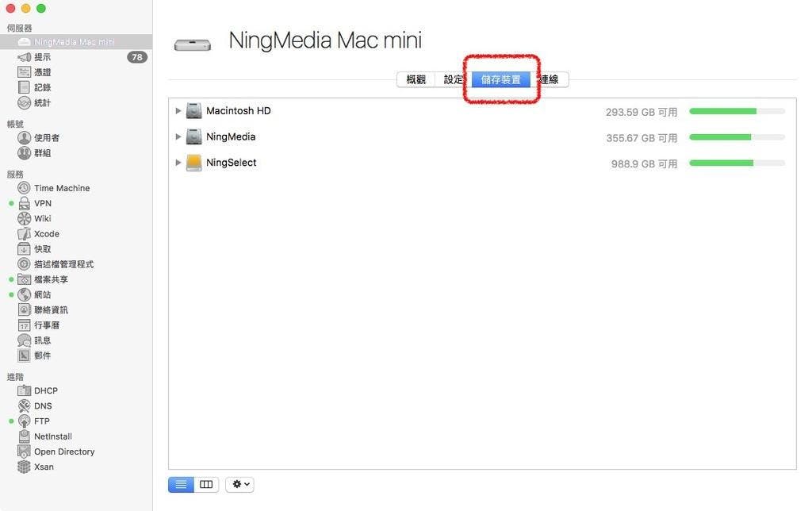812x511 pixels.
Task: Switch to the 儲存裝置 storage tab
Action: [x=501, y=79]
